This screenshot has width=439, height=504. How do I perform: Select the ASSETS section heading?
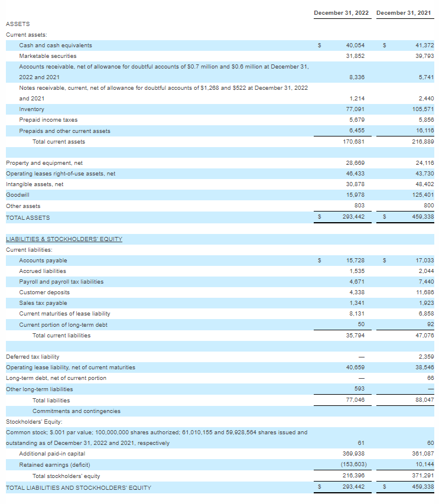pyautogui.click(x=17, y=24)
